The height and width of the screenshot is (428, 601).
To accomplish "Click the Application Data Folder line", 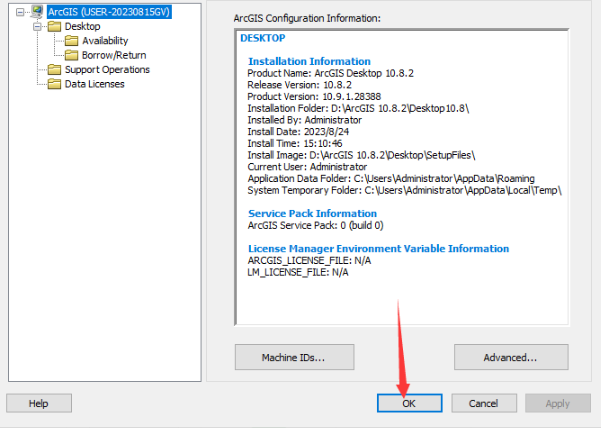I will click(391, 179).
